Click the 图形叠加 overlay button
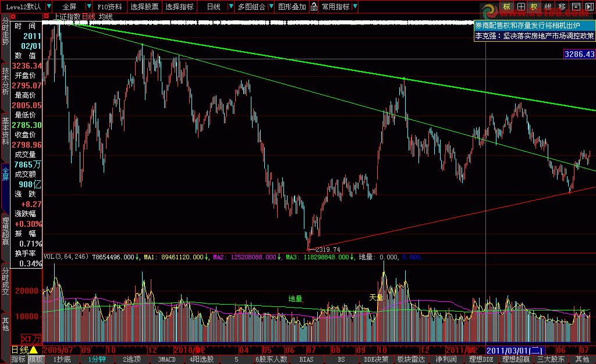Screen dimensions: 596x364 coord(292,7)
